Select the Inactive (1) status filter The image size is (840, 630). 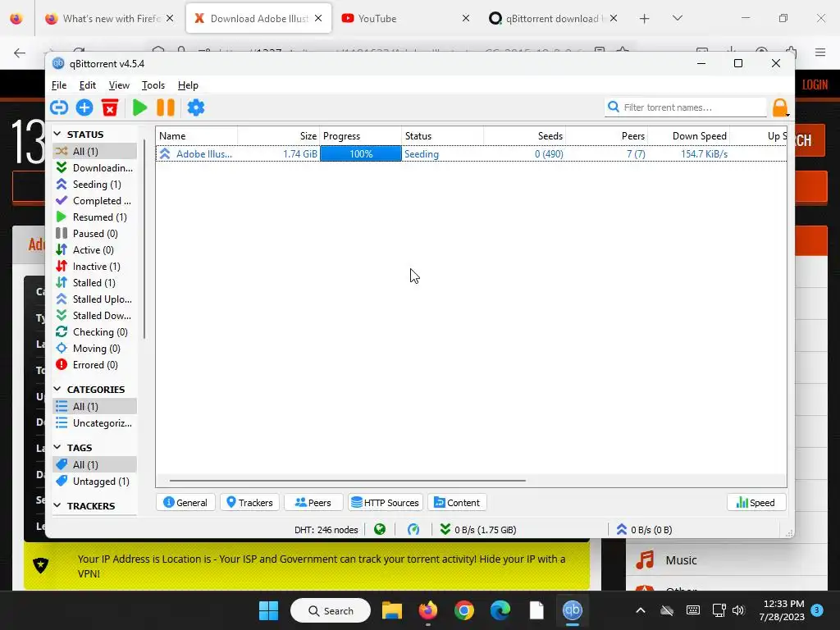coord(95,267)
